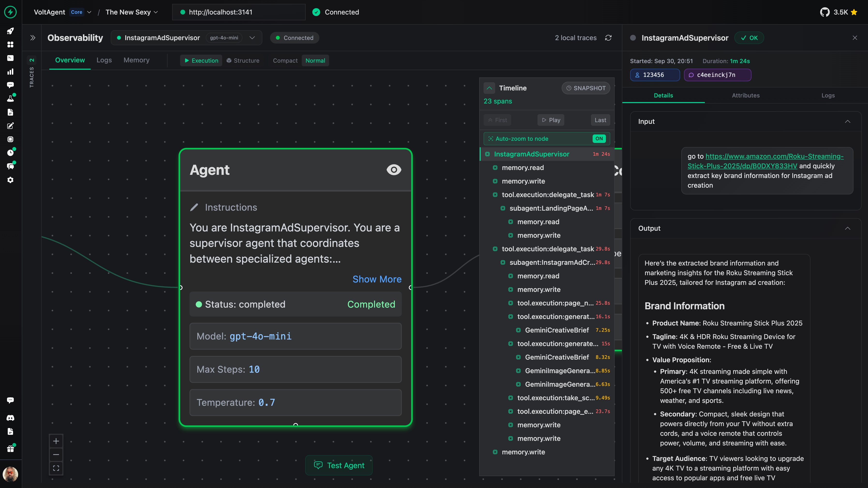The image size is (868, 488).
Task: Switch view mode to Compact
Action: coord(285,61)
